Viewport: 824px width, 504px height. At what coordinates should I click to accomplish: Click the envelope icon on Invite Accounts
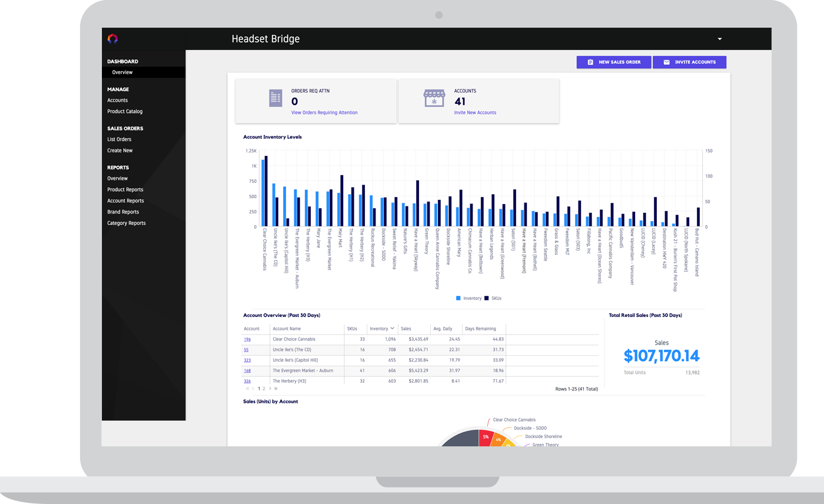point(666,62)
